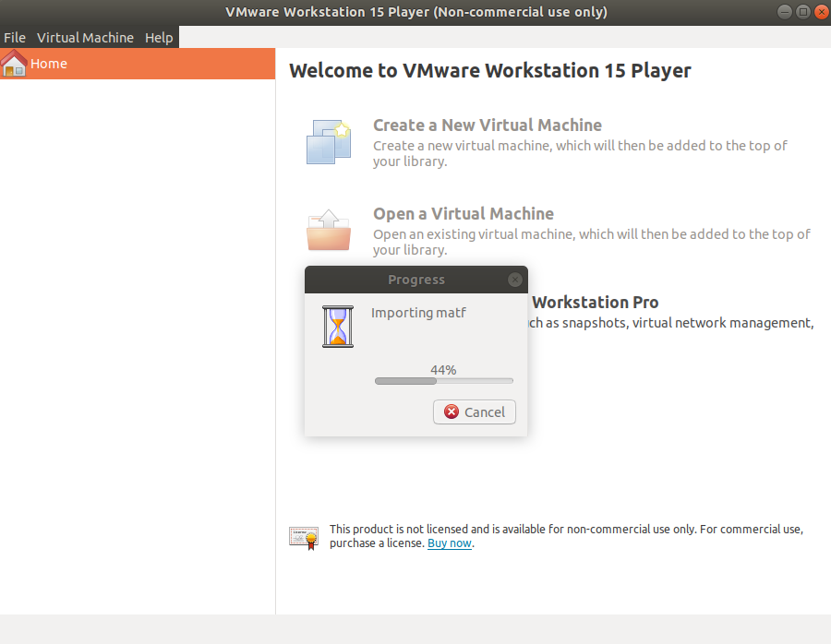831x644 pixels.
Task: Click the Welcome to VMware Workstation 15 Player heading
Action: (490, 70)
